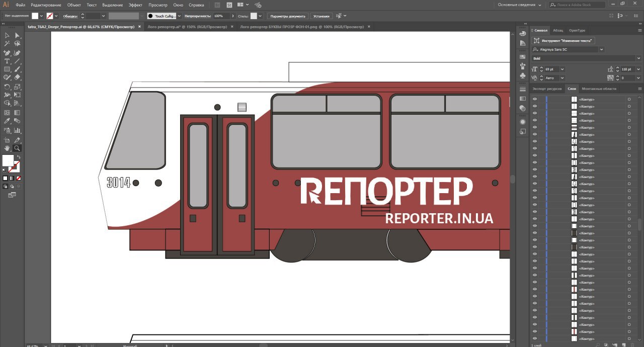Screen dimensions: 644x347
Task: Activate the stroke box in toolbox
Action: 15,166
